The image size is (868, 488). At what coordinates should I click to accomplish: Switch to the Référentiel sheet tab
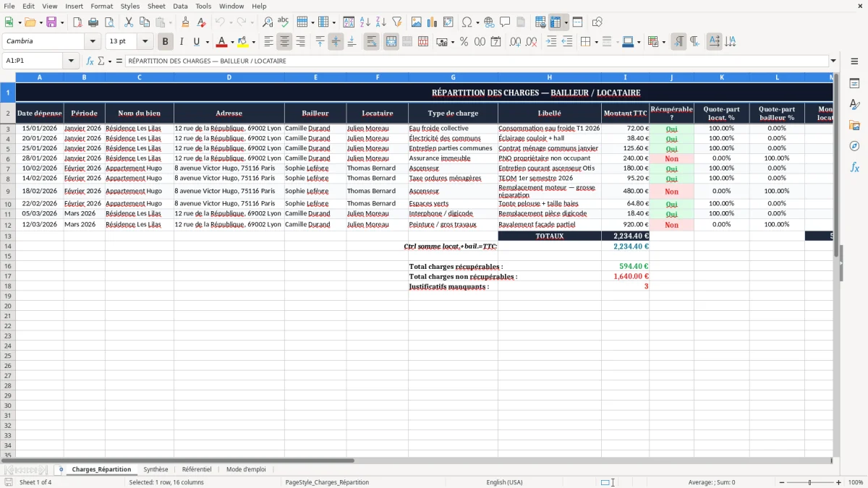[x=197, y=469]
